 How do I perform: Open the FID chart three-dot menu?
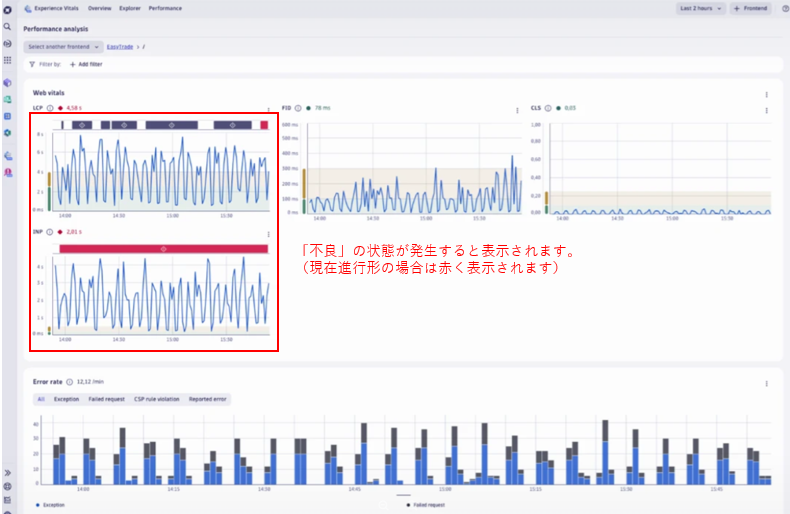click(x=517, y=109)
